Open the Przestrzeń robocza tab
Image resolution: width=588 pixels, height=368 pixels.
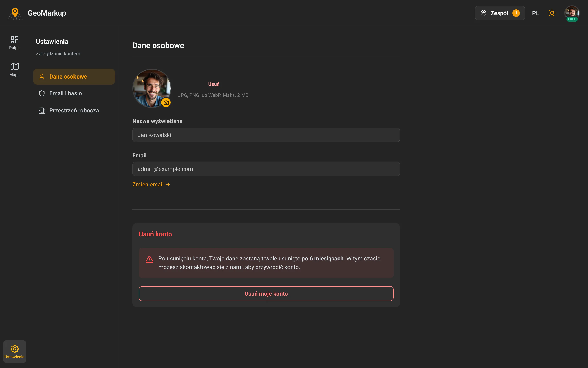coord(74,110)
